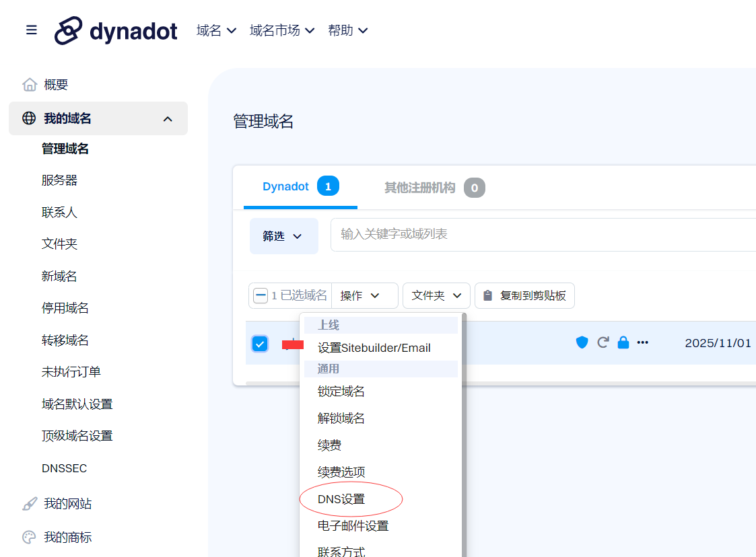Screen dimensions: 756x557
Task: Open 管理域名 in the sidebar
Action: click(65, 149)
